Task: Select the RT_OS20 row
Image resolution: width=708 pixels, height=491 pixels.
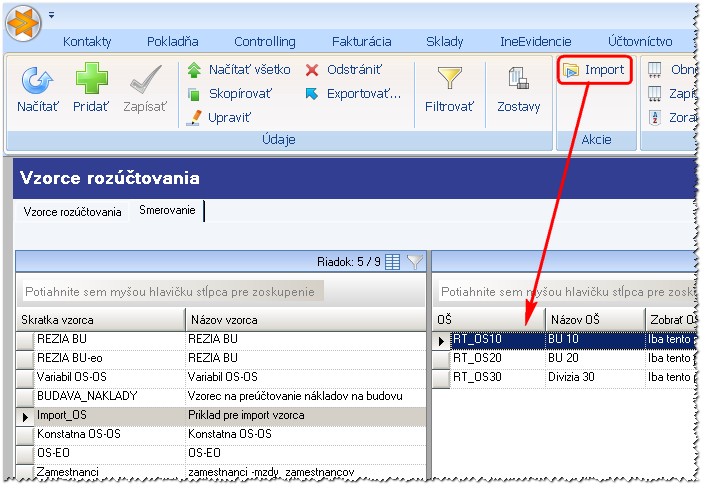Action: coord(564,358)
